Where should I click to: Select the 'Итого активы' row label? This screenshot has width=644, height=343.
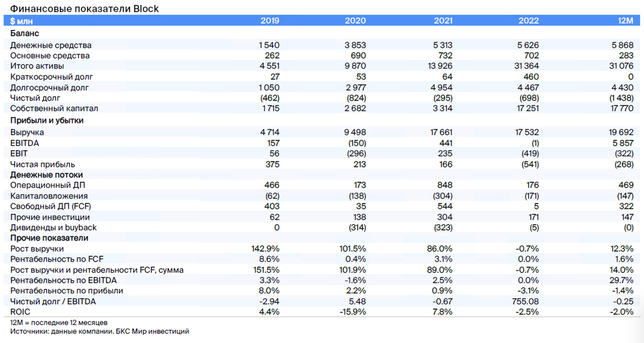tap(37, 66)
